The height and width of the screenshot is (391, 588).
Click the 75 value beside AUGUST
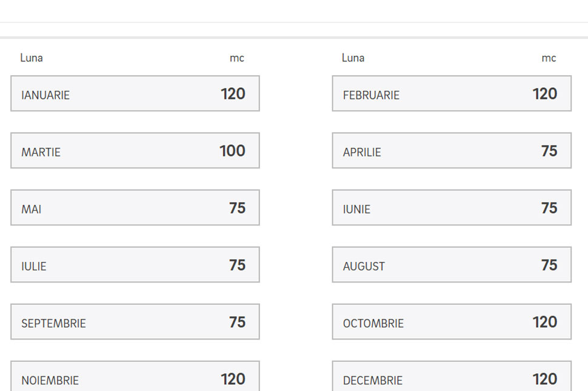pyautogui.click(x=549, y=265)
